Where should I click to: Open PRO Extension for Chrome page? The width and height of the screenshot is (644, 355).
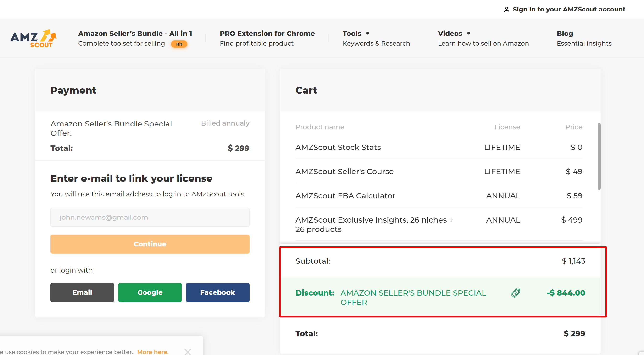tap(267, 38)
